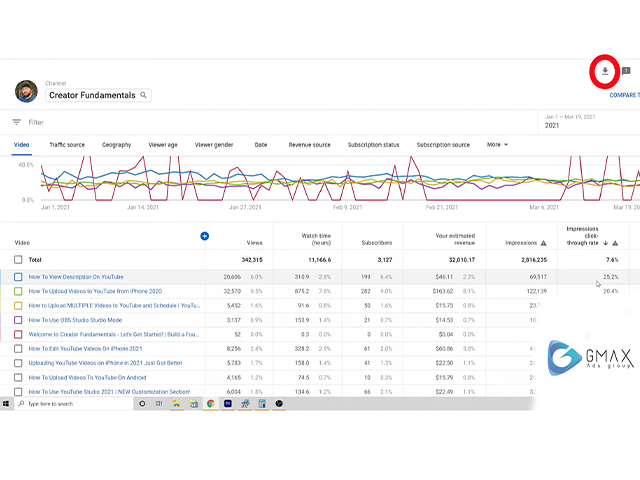This screenshot has width=640, height=480.
Task: Open Welcome to Creator Fundamentals video link
Action: pyautogui.click(x=113, y=334)
